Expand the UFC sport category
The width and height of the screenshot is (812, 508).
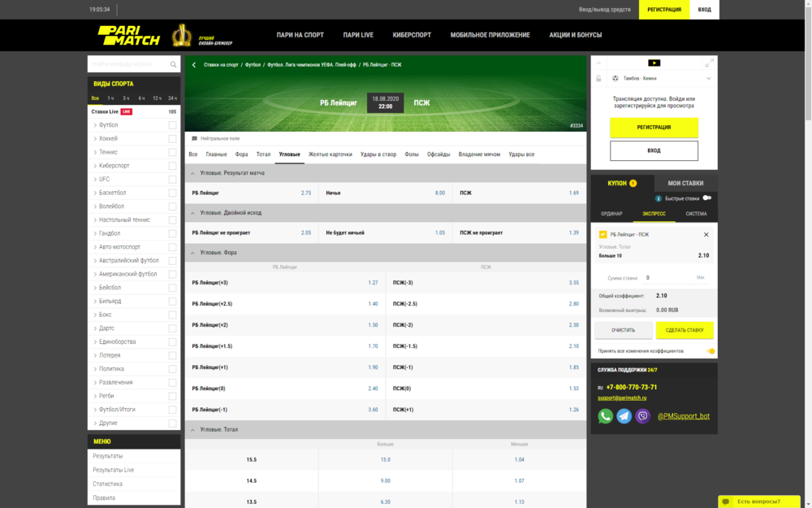pos(95,180)
